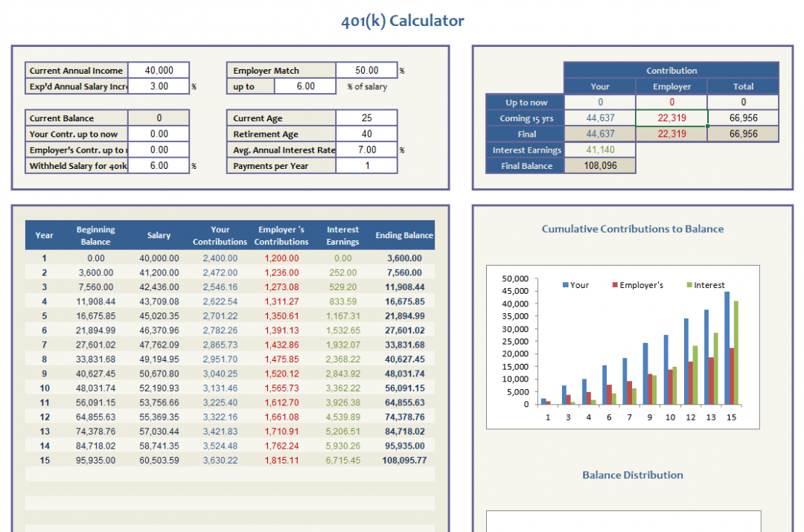The image size is (804, 532).
Task: Select the Interest Earnings 41,140 cell
Action: (600, 150)
